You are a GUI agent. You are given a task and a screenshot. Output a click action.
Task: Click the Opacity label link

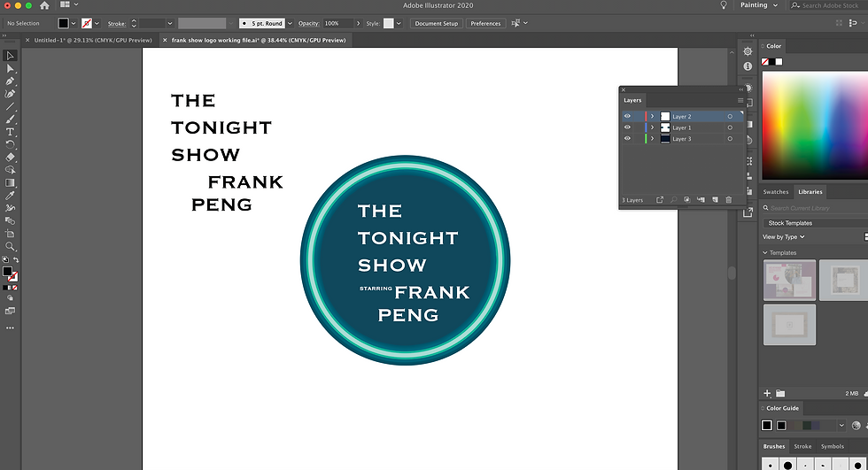(x=308, y=23)
